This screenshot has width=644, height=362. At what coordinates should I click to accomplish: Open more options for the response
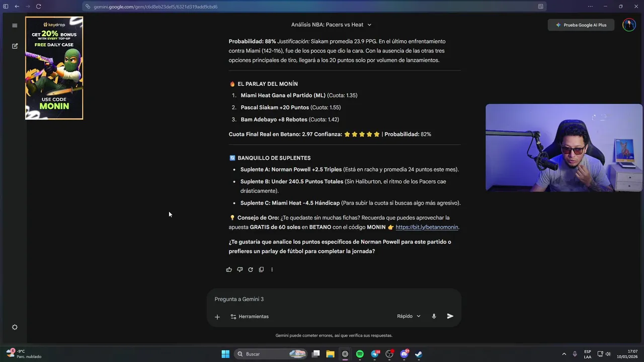[272, 269]
